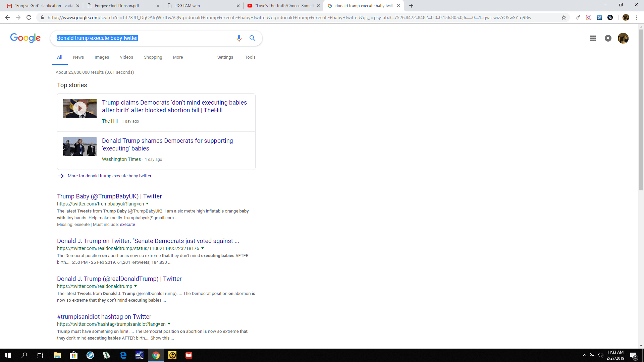Click the voice search microphone icon
This screenshot has height=362, width=644.
click(239, 38)
